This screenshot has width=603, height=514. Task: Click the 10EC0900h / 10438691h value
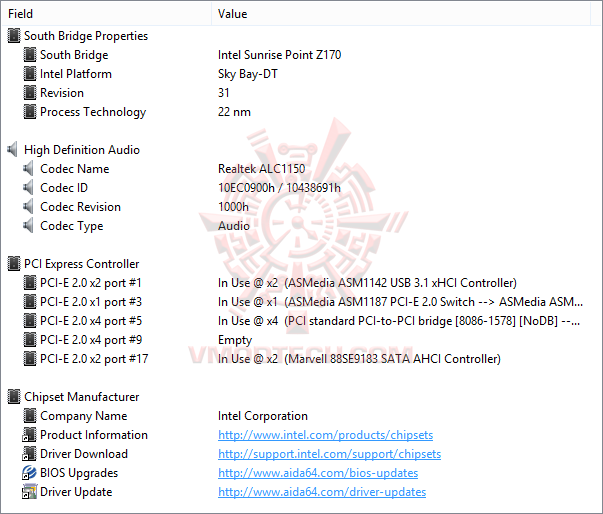tap(279, 188)
